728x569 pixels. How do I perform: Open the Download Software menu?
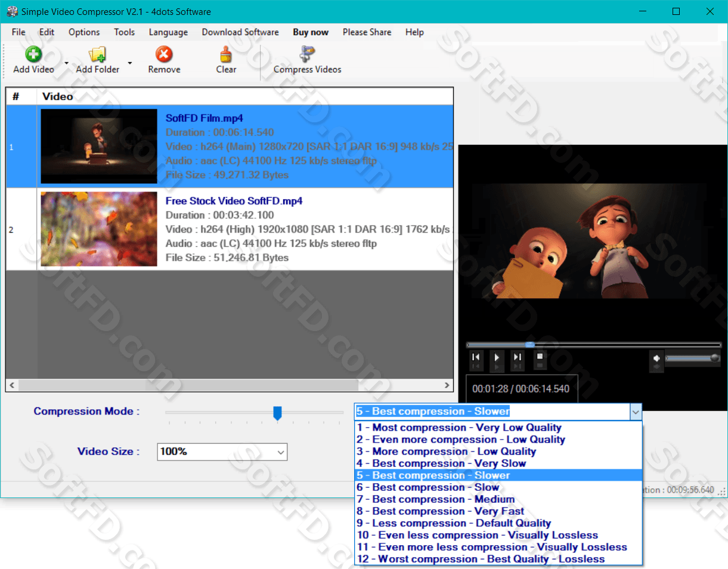240,32
